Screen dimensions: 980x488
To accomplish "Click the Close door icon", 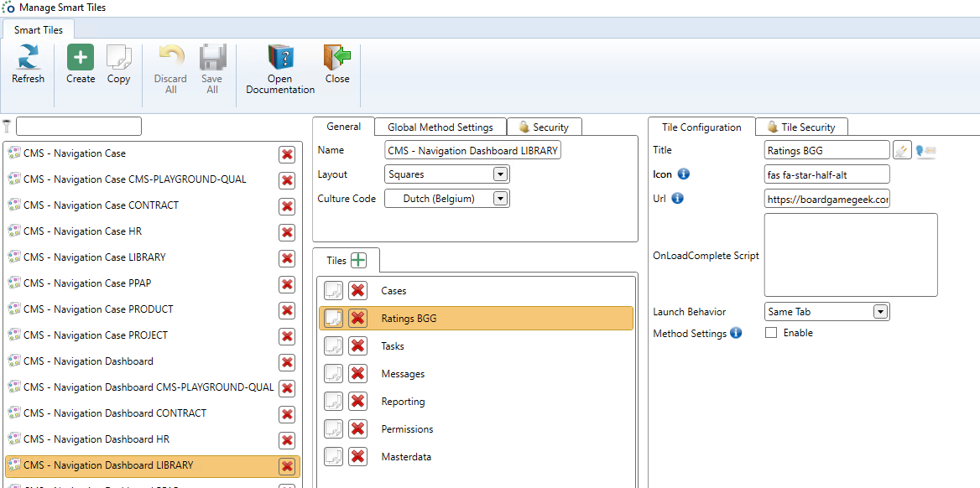I will pyautogui.click(x=337, y=57).
